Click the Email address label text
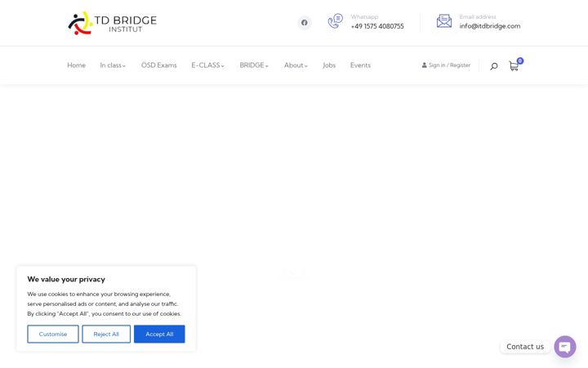 point(478,17)
